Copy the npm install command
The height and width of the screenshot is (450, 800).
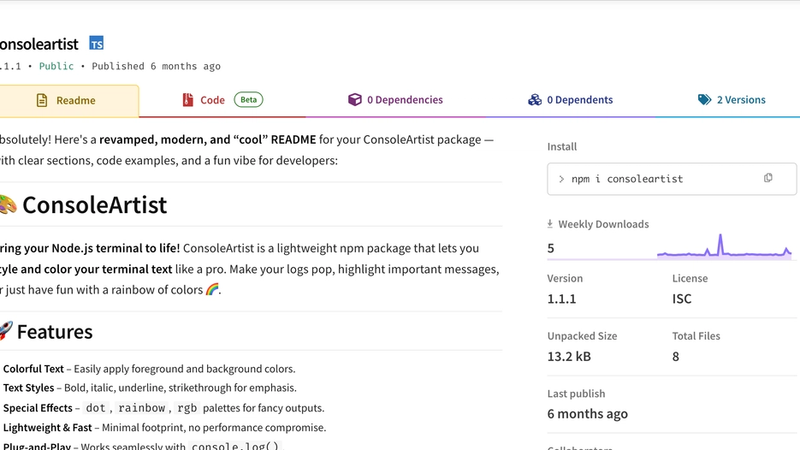[768, 178]
